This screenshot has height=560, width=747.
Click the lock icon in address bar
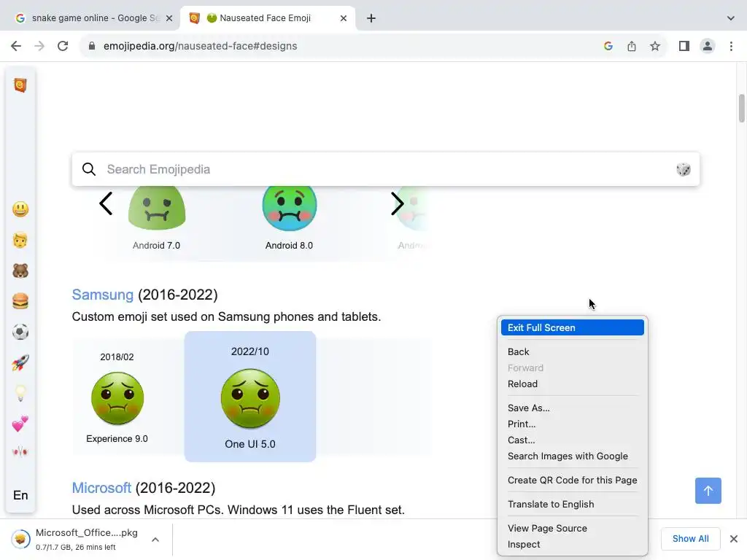coord(92,46)
